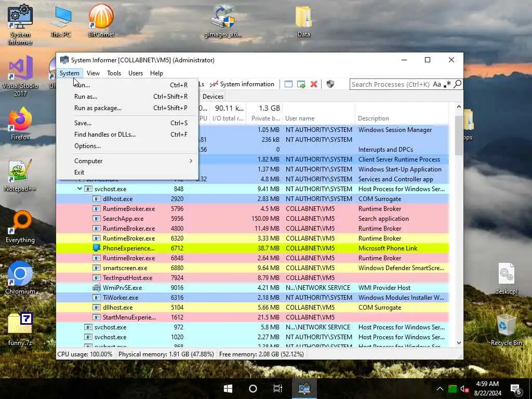Click CPU usage status bar entry
Screen dimensions: 532x399
point(85,354)
